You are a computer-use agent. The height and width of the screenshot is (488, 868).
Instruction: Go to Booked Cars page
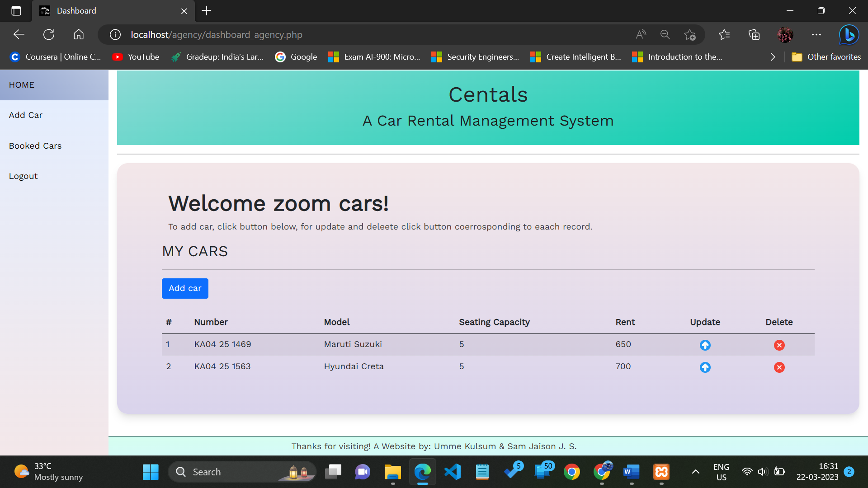click(x=35, y=146)
